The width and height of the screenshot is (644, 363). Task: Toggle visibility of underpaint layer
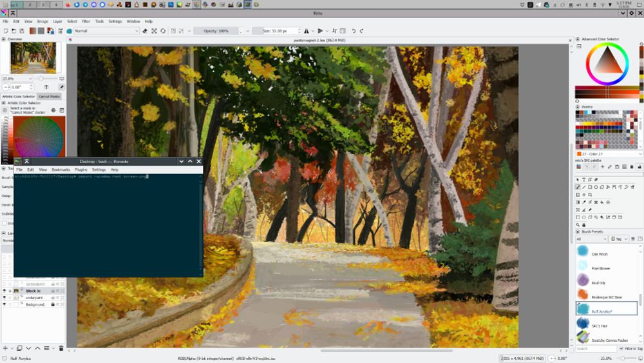click(x=5, y=298)
